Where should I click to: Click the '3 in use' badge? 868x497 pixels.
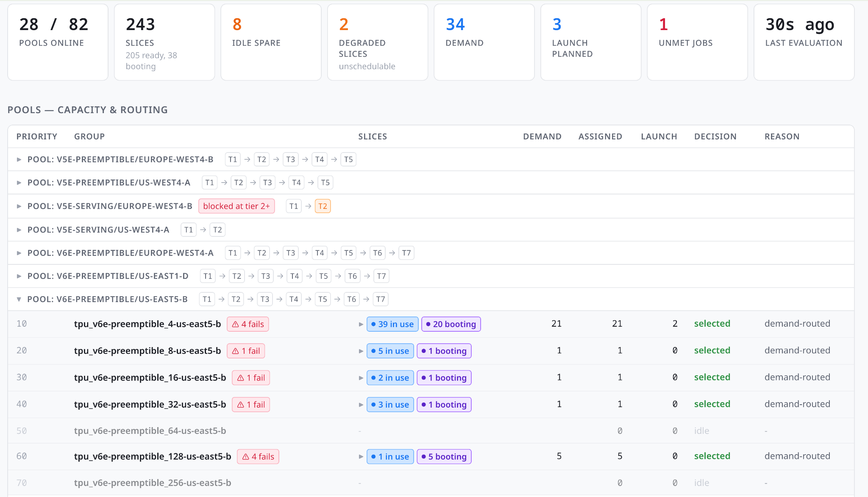tap(390, 405)
